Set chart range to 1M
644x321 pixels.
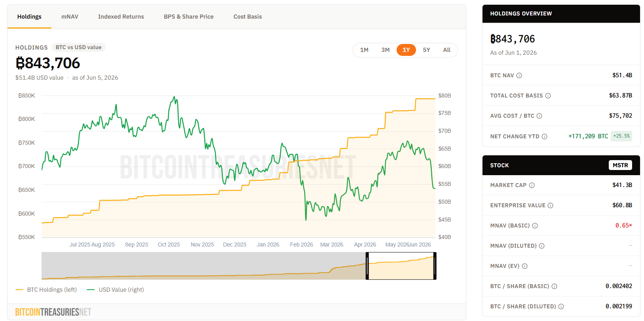click(x=364, y=50)
